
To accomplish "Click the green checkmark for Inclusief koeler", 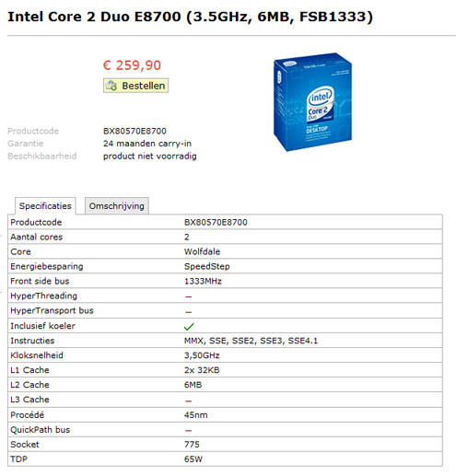I will pos(189,327).
